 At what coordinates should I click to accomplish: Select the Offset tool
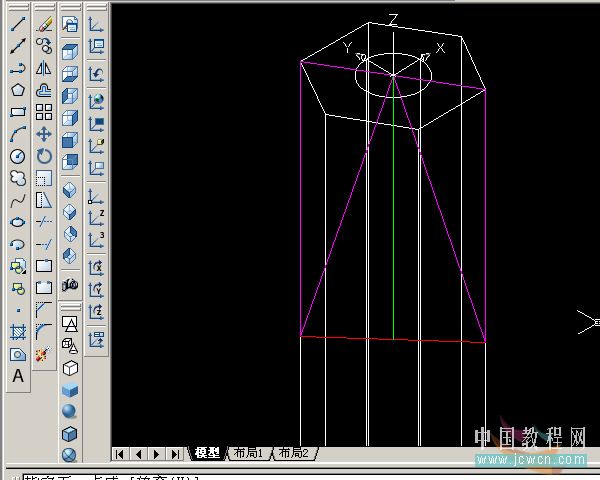pos(44,90)
